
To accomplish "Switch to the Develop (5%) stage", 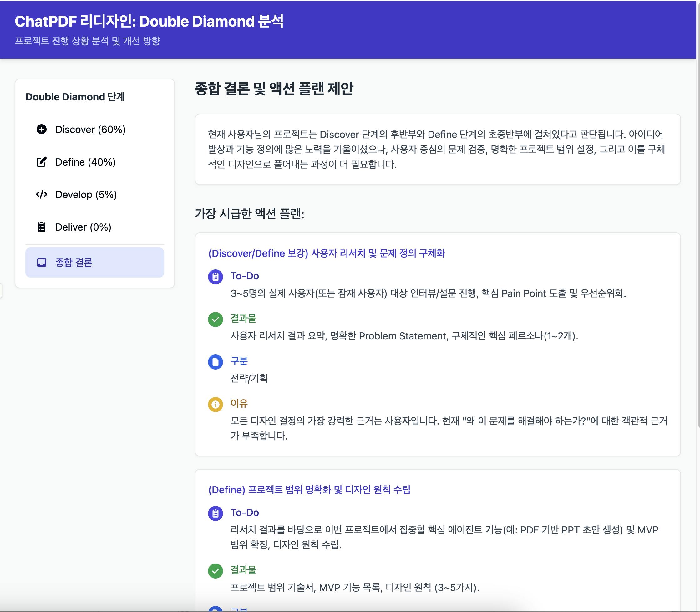I will tap(94, 194).
